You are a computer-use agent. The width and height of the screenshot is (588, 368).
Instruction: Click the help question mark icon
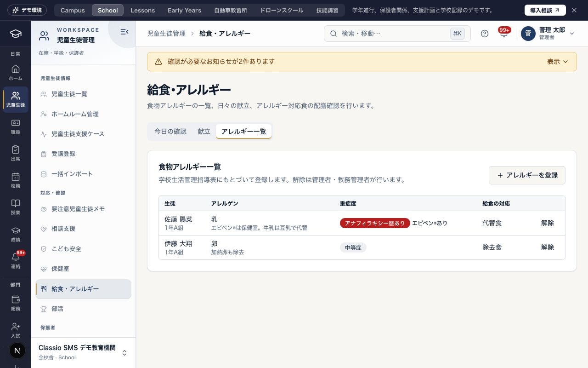pyautogui.click(x=485, y=34)
